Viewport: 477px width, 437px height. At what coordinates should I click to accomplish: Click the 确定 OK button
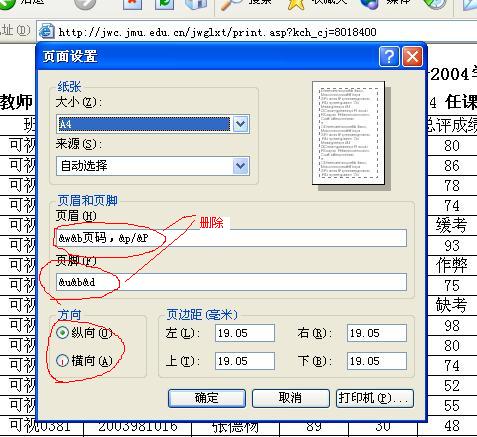pos(207,398)
